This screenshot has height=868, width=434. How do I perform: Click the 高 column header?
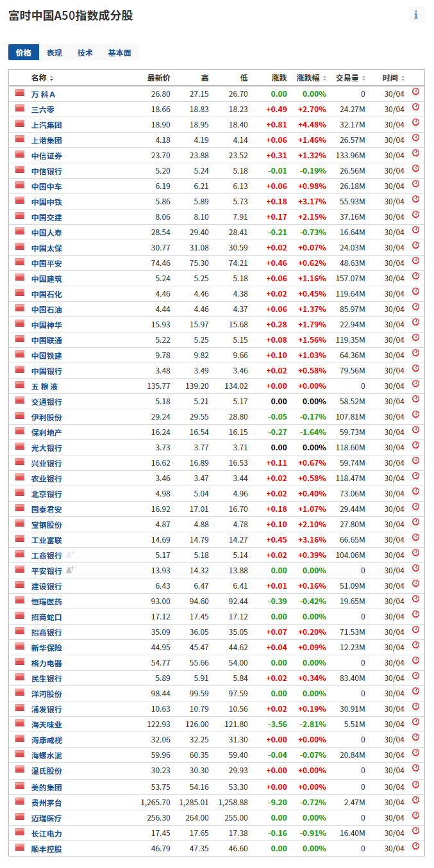pyautogui.click(x=205, y=78)
